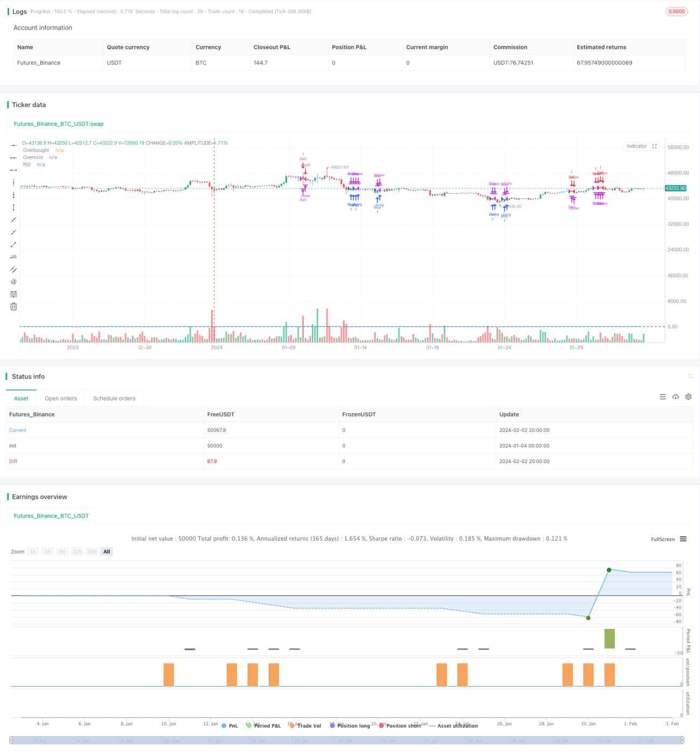Select the horizontal straight line drawing tool
The width and height of the screenshot is (700, 756).
pos(13,145)
